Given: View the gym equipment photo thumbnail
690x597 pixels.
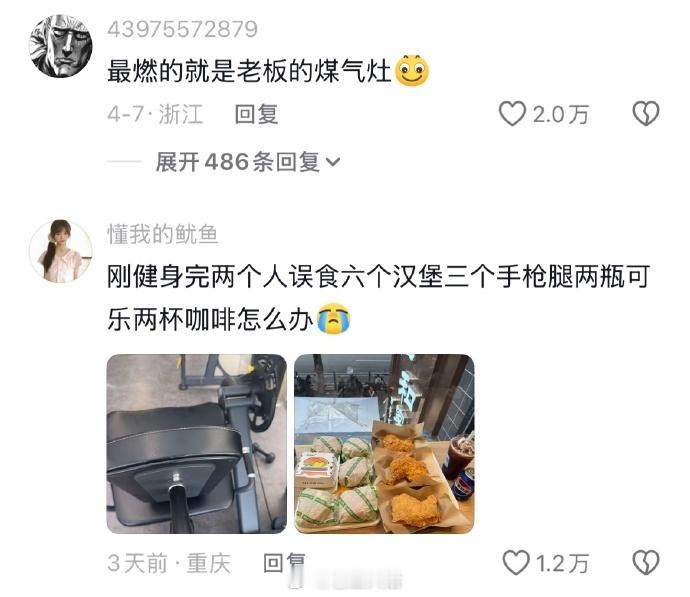Looking at the screenshot, I should tap(197, 443).
